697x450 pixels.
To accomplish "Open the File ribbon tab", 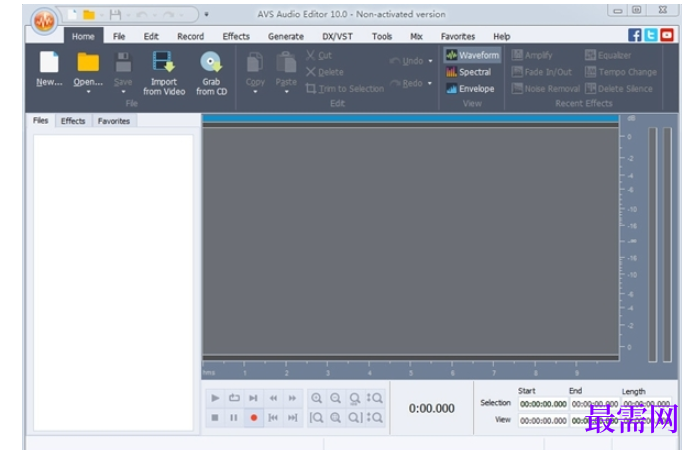I will pyautogui.click(x=119, y=36).
